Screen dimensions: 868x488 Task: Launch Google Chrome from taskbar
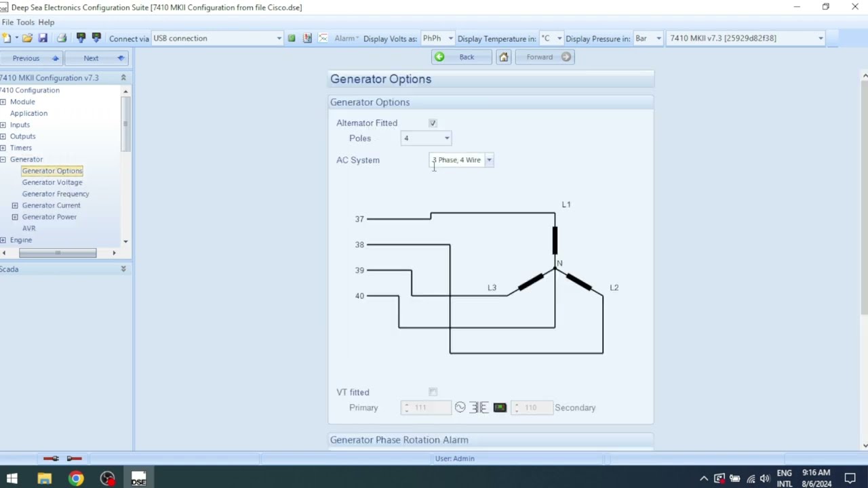pyautogui.click(x=76, y=479)
